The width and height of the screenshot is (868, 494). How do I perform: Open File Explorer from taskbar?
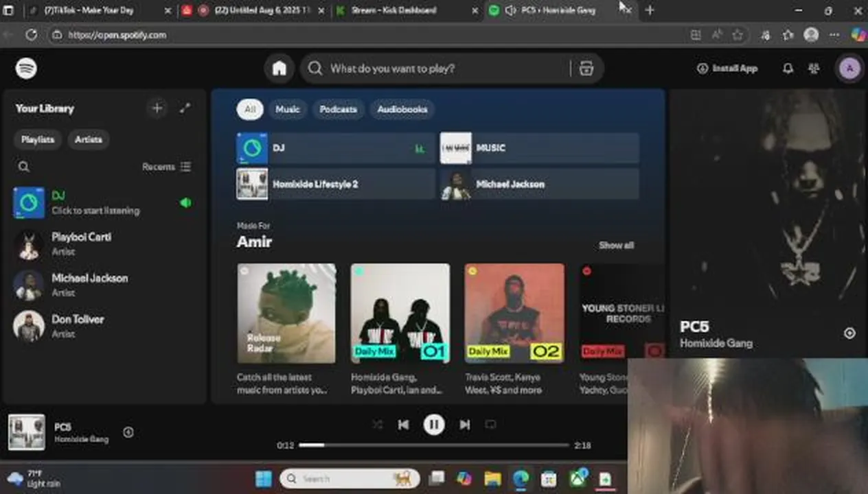(492, 479)
